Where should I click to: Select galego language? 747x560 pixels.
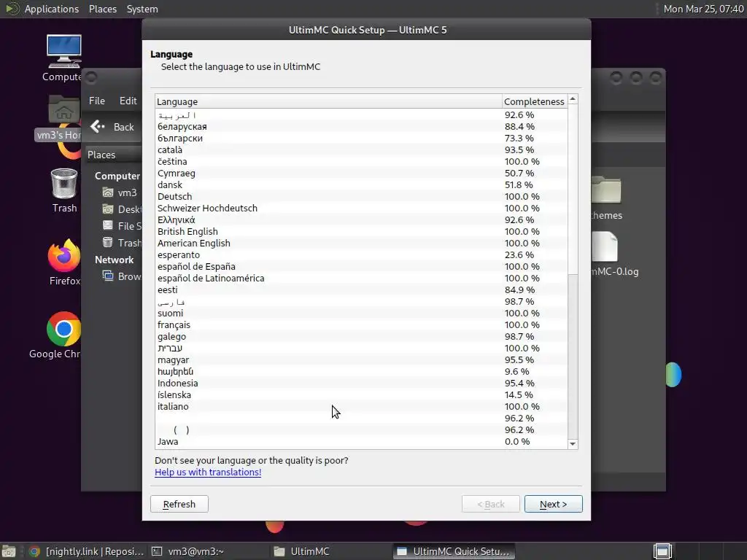361,336
